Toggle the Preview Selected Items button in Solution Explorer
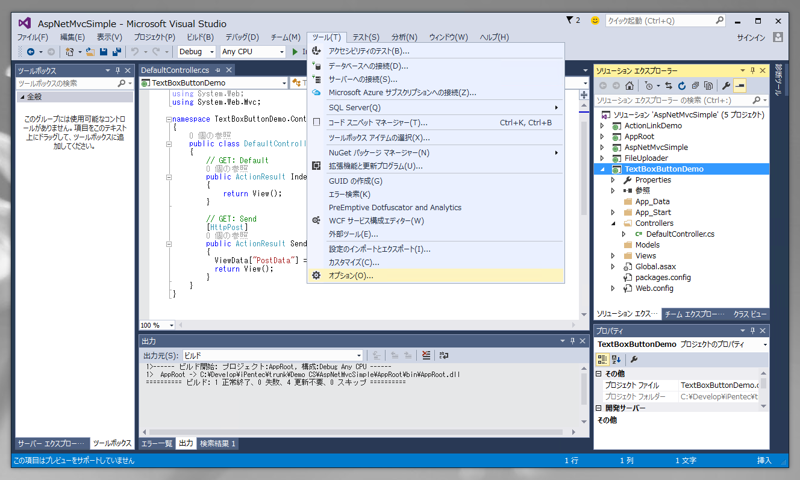Viewport: 800px width, 480px height. pos(740,86)
